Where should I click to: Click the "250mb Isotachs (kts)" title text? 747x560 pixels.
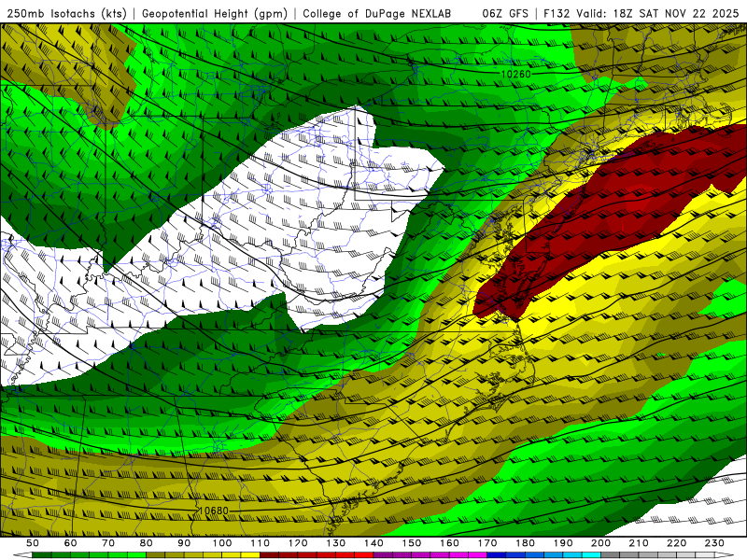66,13
